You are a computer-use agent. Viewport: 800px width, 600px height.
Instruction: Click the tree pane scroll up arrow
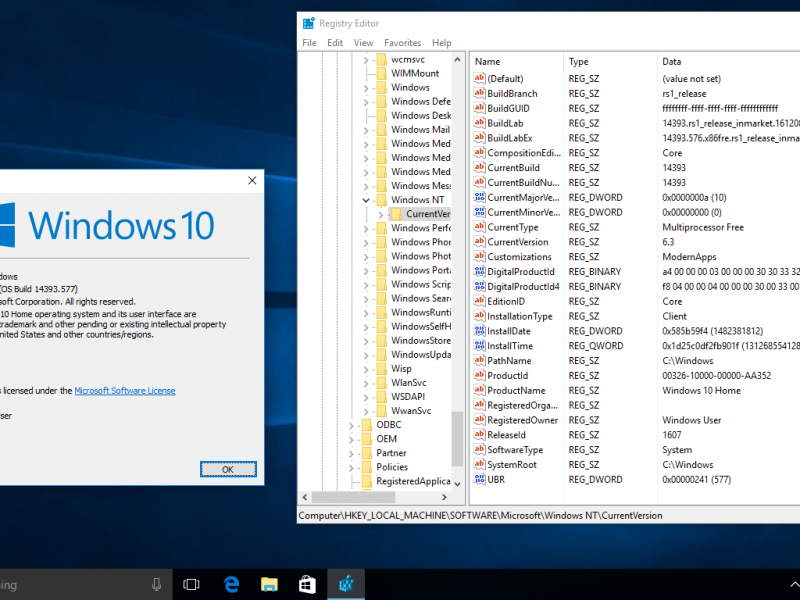pos(457,60)
